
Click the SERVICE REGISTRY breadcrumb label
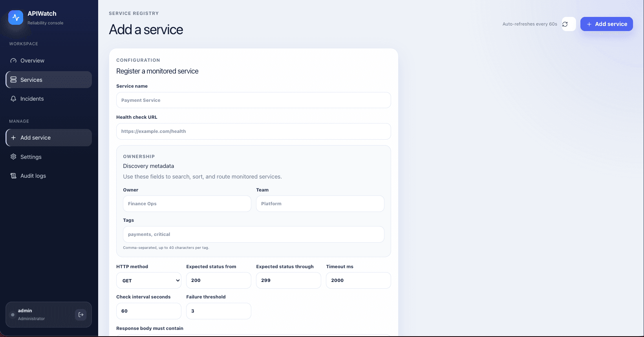pos(134,13)
